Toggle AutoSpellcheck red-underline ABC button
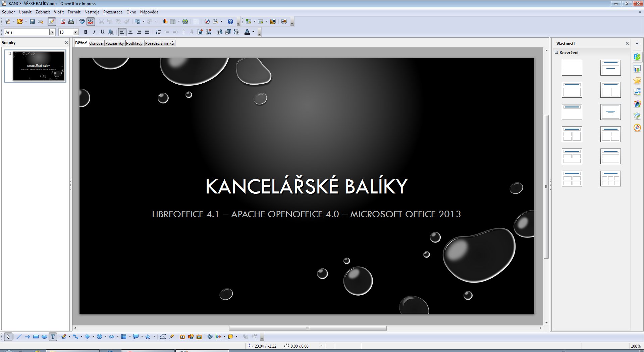644x352 pixels. click(x=91, y=21)
